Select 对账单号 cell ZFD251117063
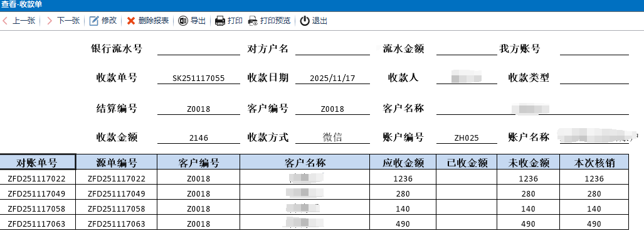644x243 pixels. [38, 222]
